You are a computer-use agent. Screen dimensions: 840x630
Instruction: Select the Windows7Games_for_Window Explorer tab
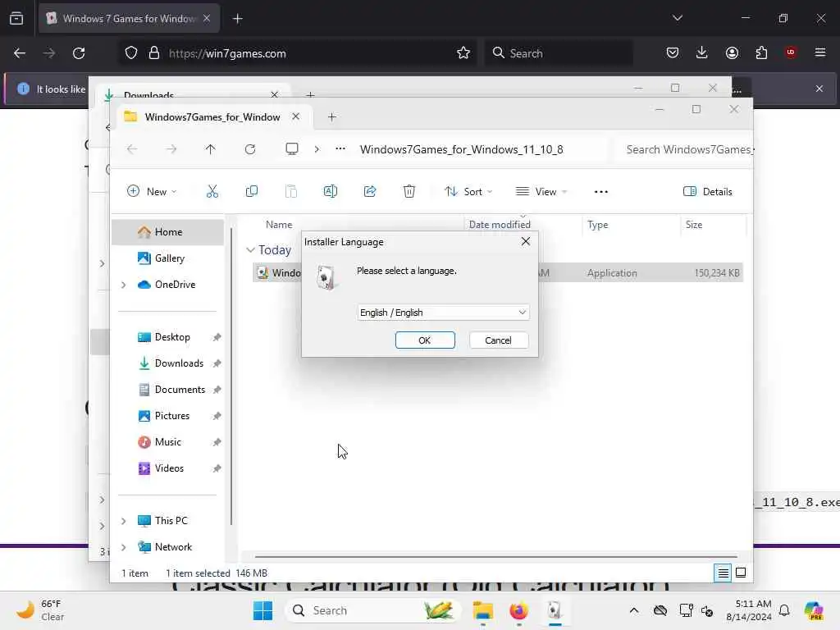(213, 116)
